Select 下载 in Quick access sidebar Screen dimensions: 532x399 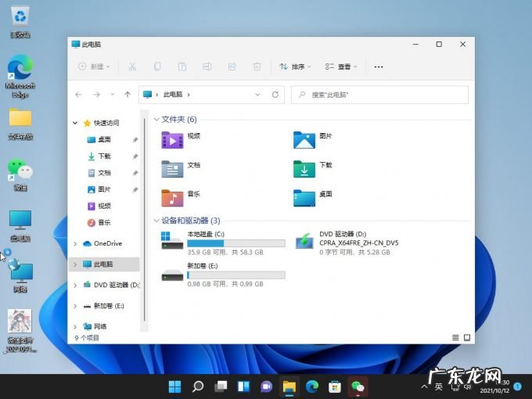104,156
